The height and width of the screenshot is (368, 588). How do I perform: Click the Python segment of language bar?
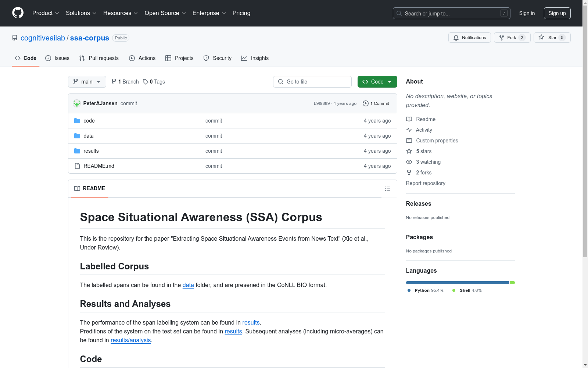pos(458,283)
